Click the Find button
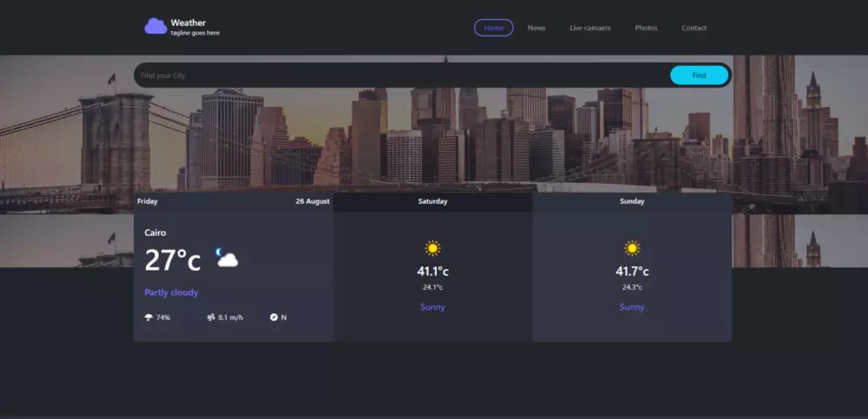This screenshot has height=419, width=868. pos(699,75)
